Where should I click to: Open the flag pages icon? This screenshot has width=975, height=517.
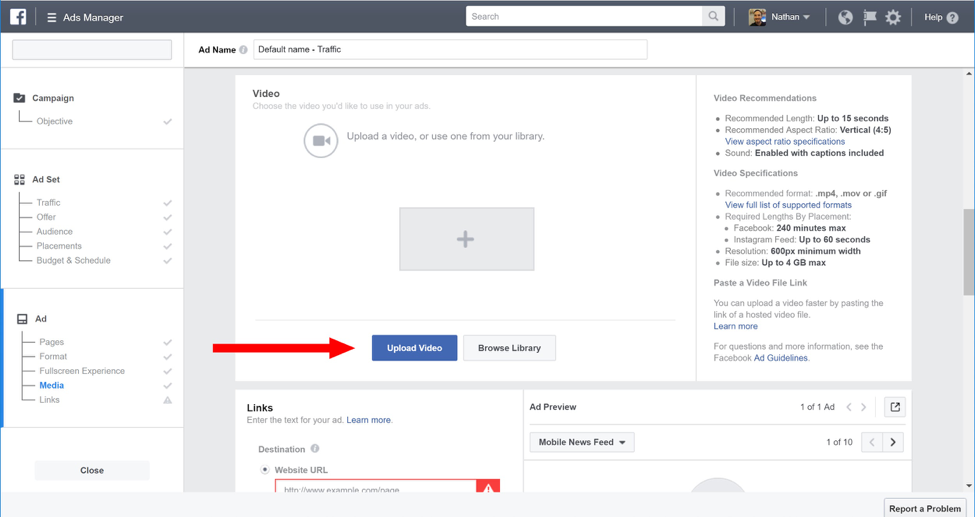point(870,17)
